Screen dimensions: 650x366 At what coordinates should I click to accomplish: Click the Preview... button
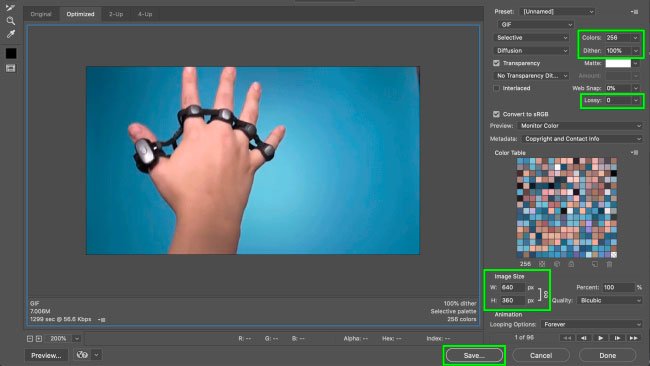click(x=46, y=355)
